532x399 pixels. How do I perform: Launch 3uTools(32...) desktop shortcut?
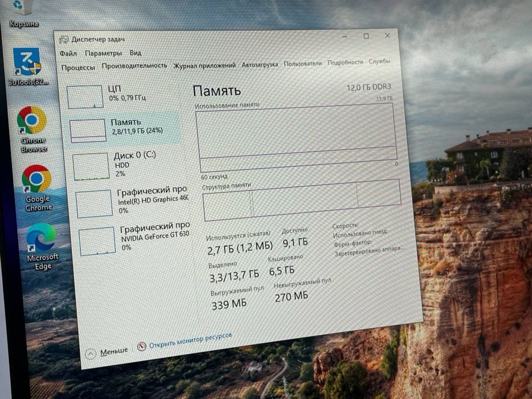pos(28,66)
